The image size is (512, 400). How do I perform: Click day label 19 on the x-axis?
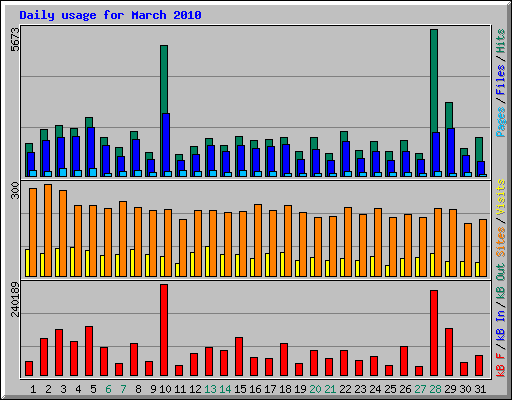(300, 389)
